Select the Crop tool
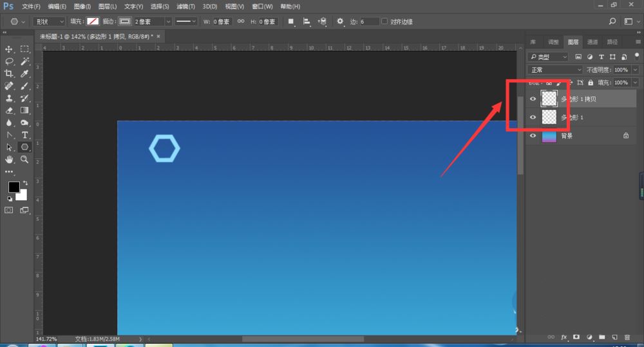Viewport: 644px width, 347px height. 8,74
